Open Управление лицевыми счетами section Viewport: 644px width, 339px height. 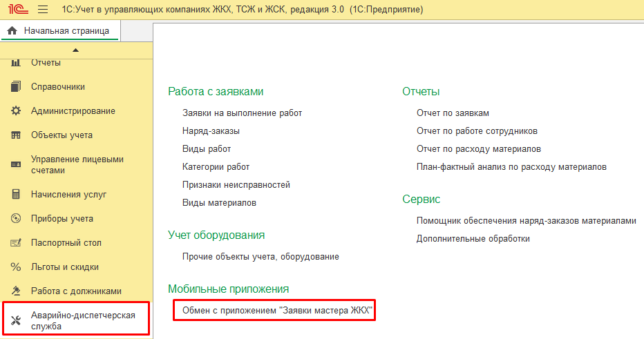click(76, 164)
